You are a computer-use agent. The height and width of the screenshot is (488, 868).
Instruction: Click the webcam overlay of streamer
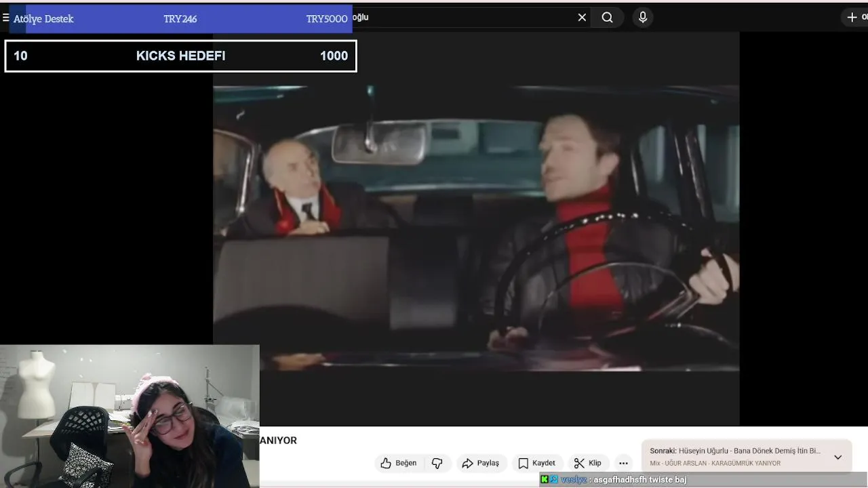130,416
